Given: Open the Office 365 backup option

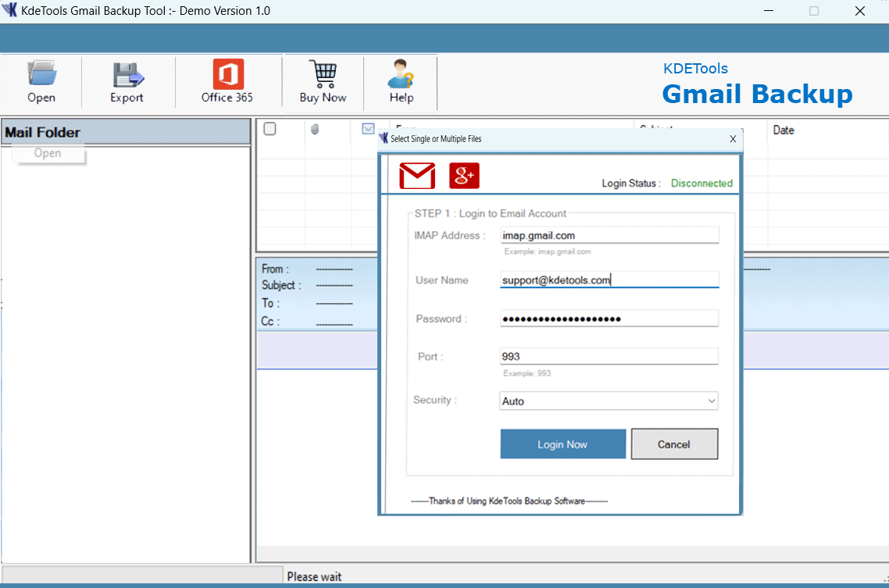Looking at the screenshot, I should coord(227,80).
